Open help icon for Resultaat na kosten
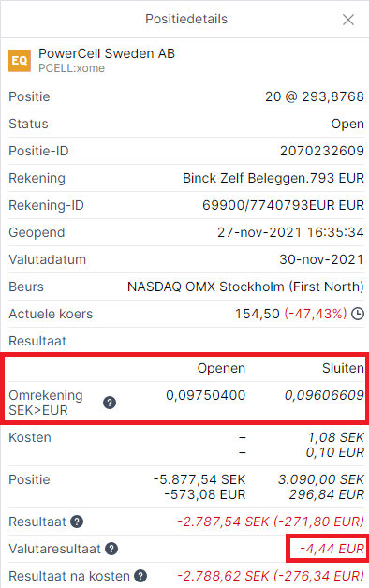369x588 pixels. click(x=140, y=576)
